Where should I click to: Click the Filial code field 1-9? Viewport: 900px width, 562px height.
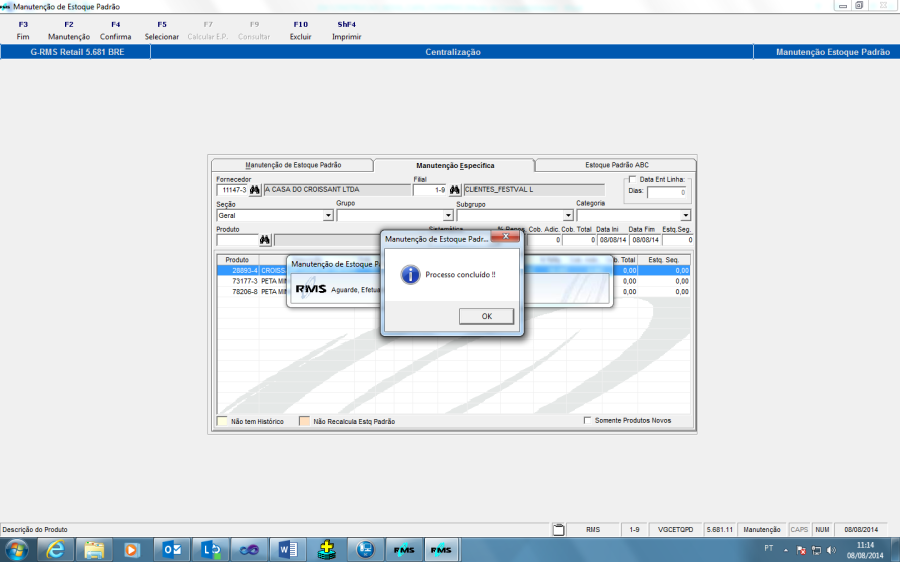coord(430,189)
